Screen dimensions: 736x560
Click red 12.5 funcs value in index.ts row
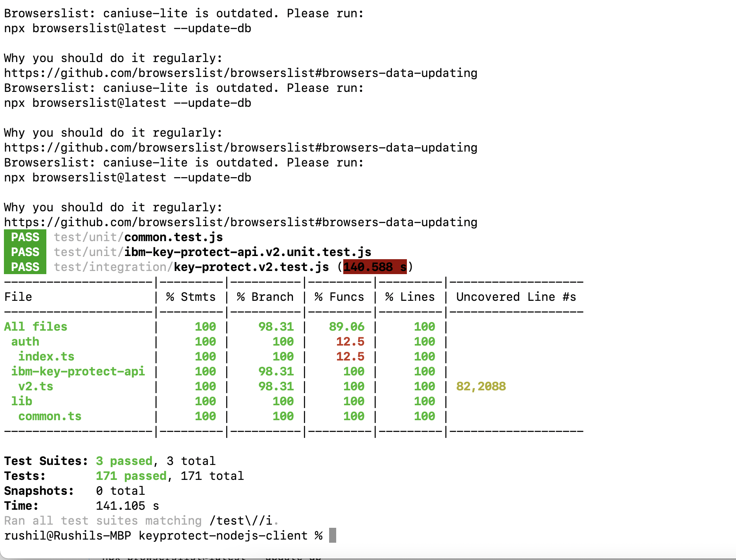click(350, 357)
